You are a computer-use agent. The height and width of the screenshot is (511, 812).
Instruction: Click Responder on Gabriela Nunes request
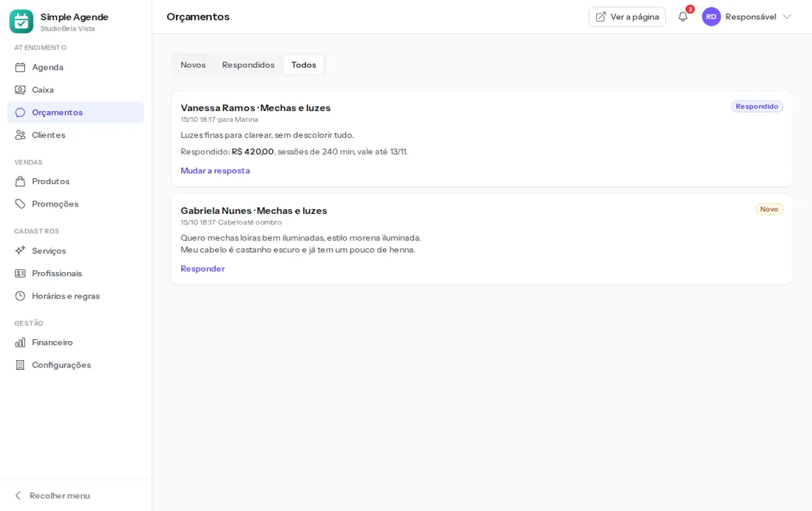click(202, 269)
